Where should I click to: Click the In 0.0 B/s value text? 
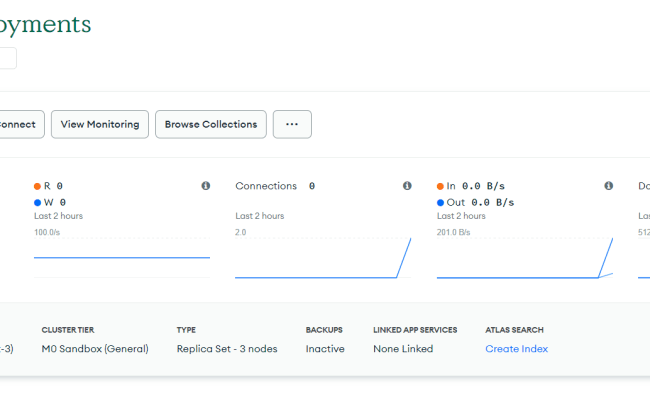point(475,186)
